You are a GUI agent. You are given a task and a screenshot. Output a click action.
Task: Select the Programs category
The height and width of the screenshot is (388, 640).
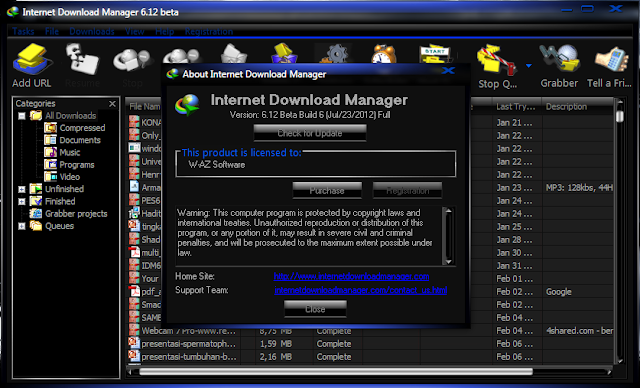77,165
